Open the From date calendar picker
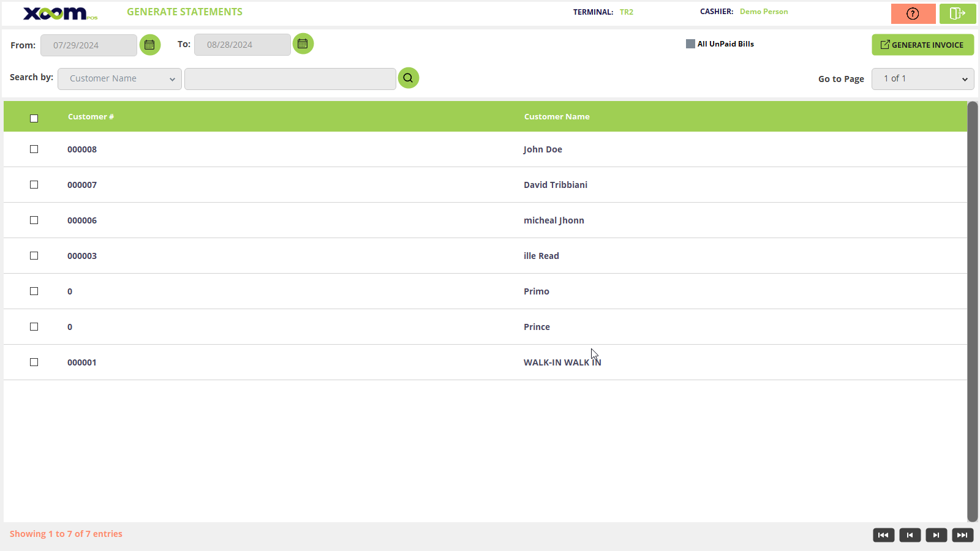980x551 pixels. (150, 45)
